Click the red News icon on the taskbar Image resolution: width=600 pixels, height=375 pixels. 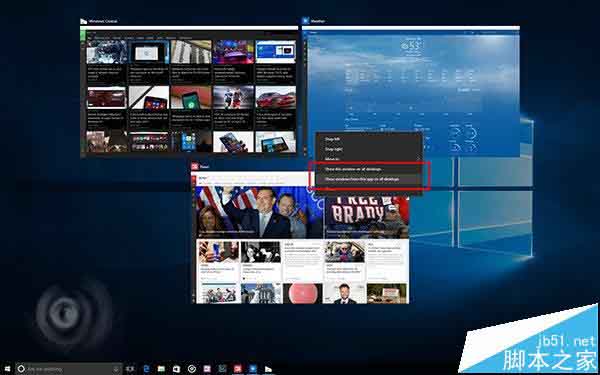point(238,369)
